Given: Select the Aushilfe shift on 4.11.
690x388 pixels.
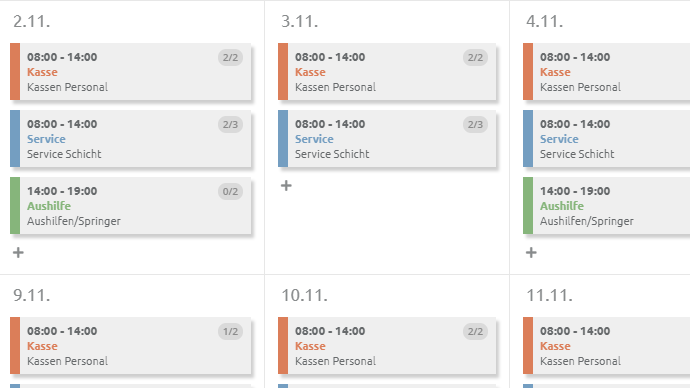Looking at the screenshot, I should (606, 205).
